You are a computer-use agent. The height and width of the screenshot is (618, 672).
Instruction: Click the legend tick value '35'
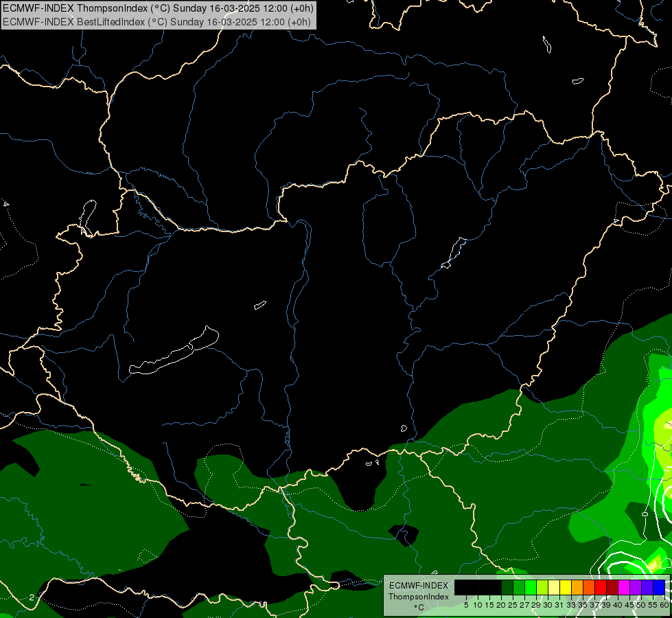coord(583,605)
